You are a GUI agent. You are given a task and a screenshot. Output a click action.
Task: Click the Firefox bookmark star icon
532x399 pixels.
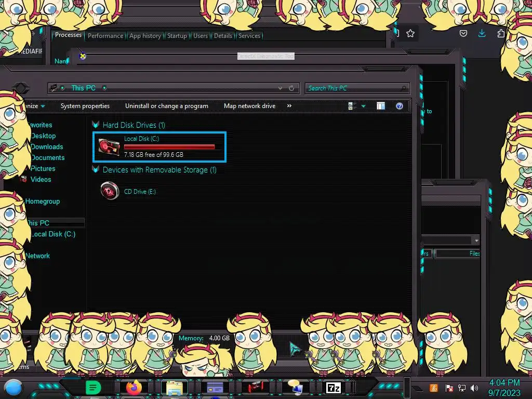[410, 33]
